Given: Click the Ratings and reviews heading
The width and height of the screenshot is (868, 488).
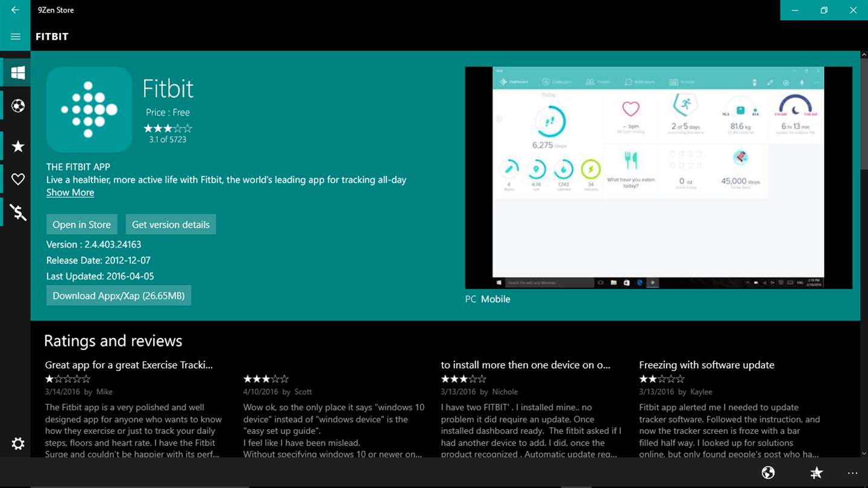Looking at the screenshot, I should tap(113, 341).
